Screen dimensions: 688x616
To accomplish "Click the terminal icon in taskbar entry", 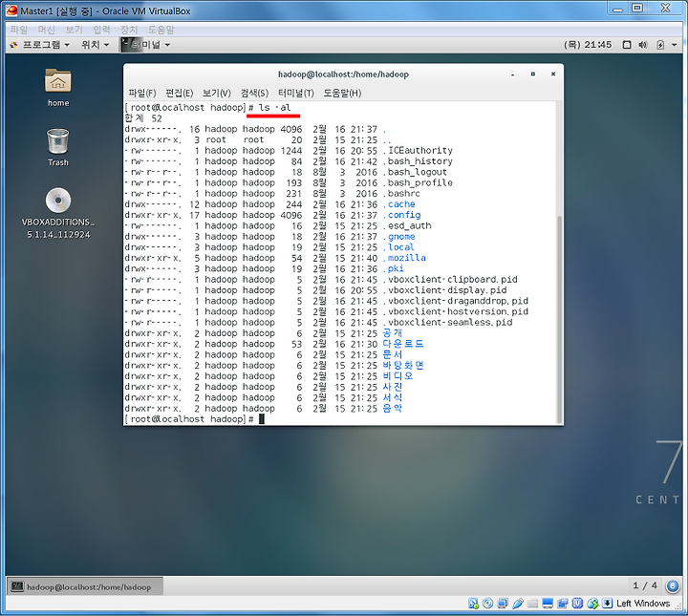I will pyautogui.click(x=17, y=586).
